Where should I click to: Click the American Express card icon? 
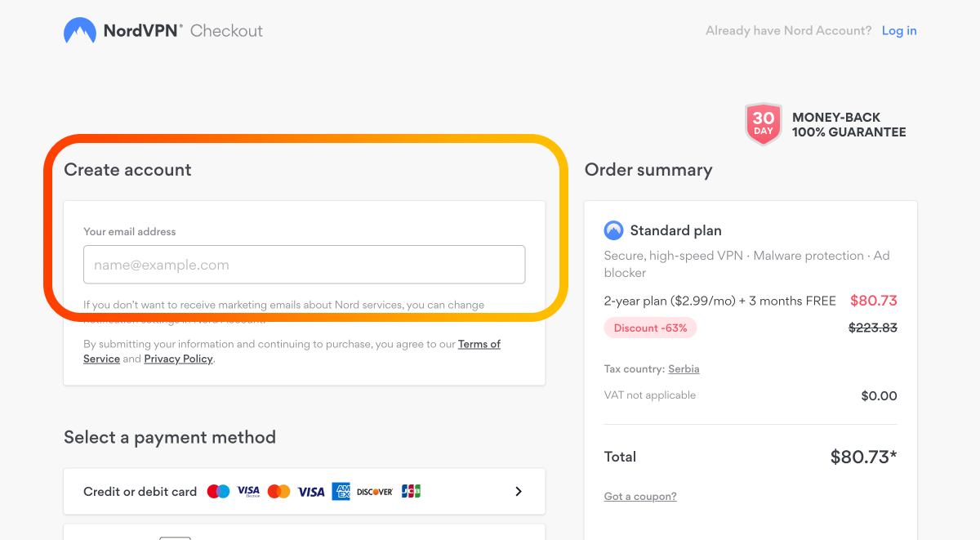341,492
